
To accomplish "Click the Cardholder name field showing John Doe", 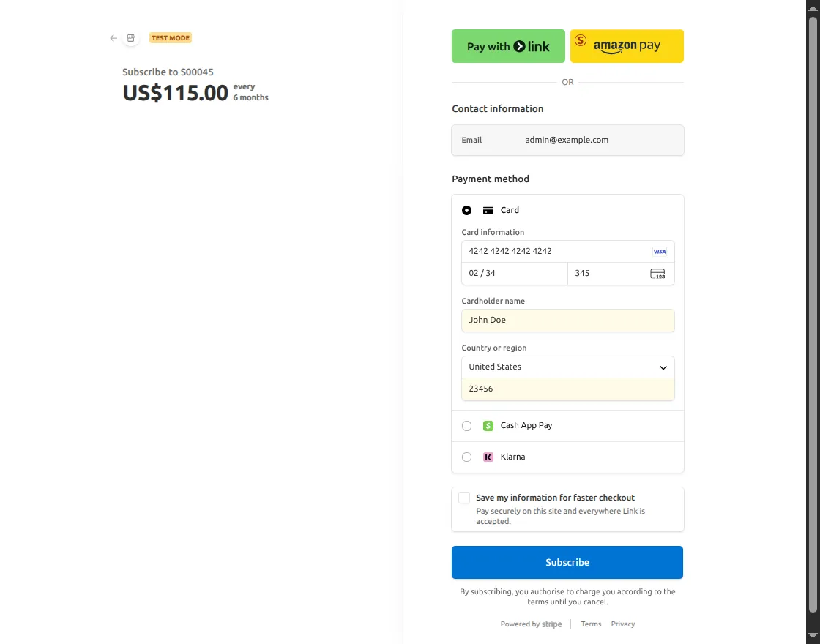I will [x=567, y=320].
